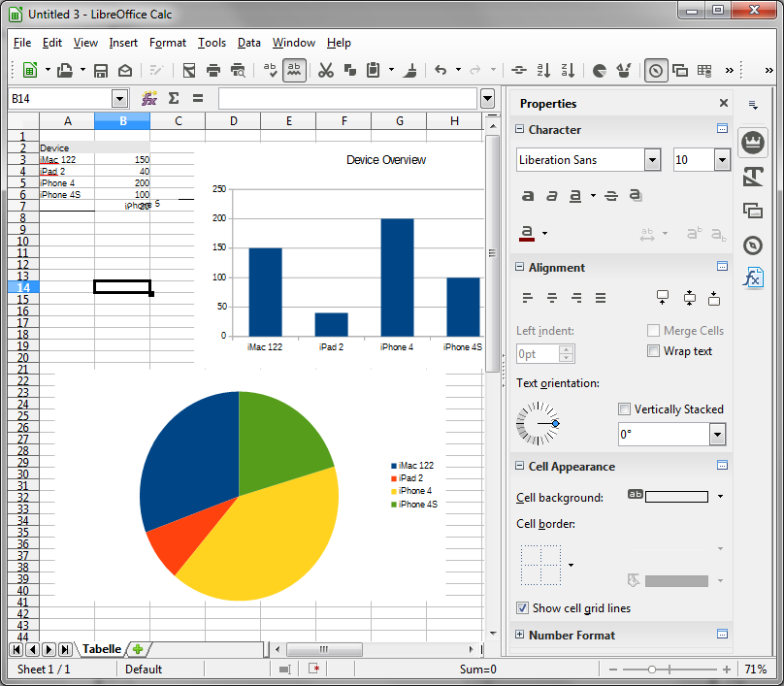Open the font size dropdown
784x686 pixels.
(x=721, y=160)
